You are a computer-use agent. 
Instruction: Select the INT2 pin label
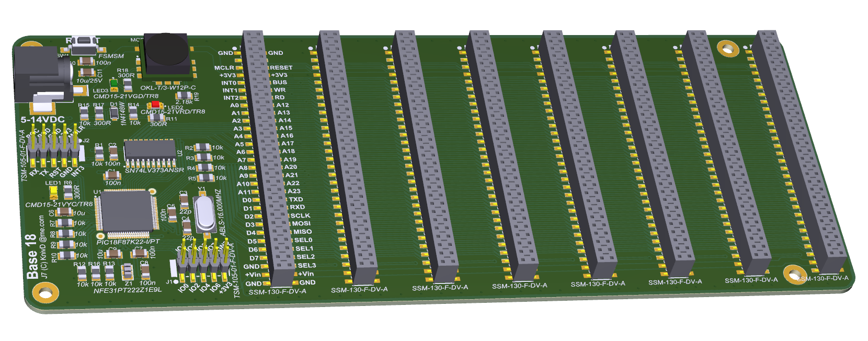[x=231, y=98]
